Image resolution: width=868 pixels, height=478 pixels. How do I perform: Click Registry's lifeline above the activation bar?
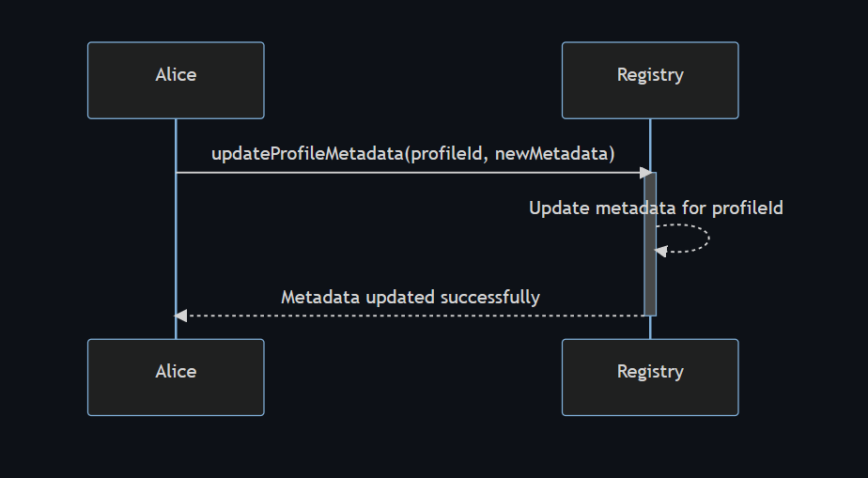tap(650, 141)
